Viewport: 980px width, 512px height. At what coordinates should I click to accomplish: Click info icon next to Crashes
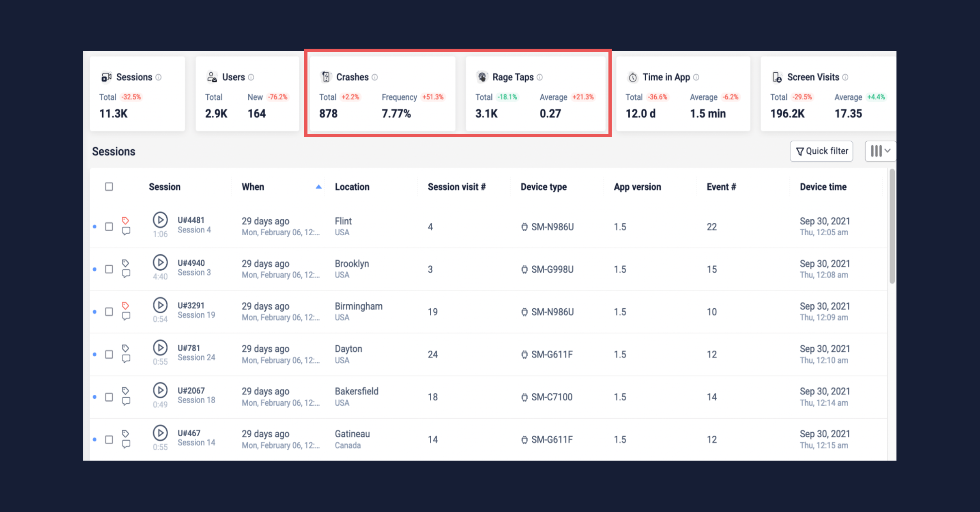pos(375,77)
